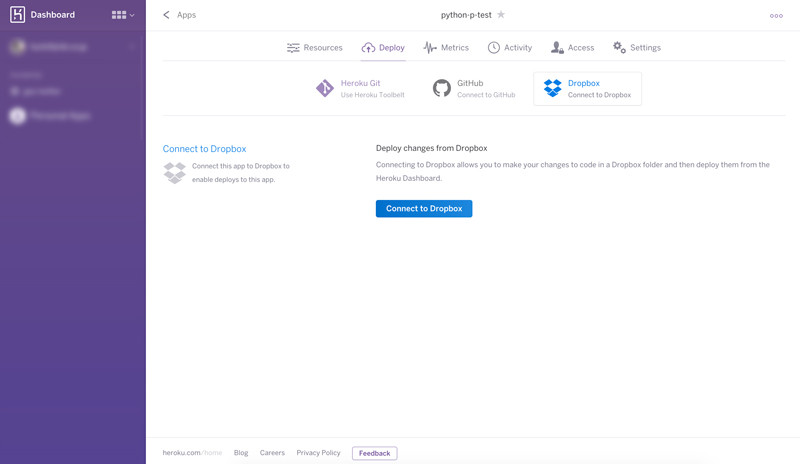
Task: Click the Activity clock icon
Action: tap(493, 47)
